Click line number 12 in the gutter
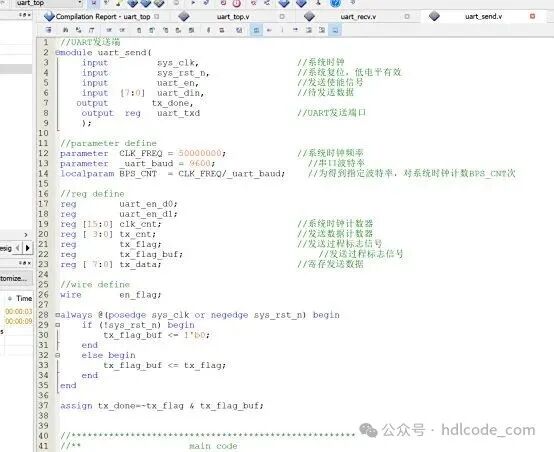The image size is (554, 452). point(43,153)
